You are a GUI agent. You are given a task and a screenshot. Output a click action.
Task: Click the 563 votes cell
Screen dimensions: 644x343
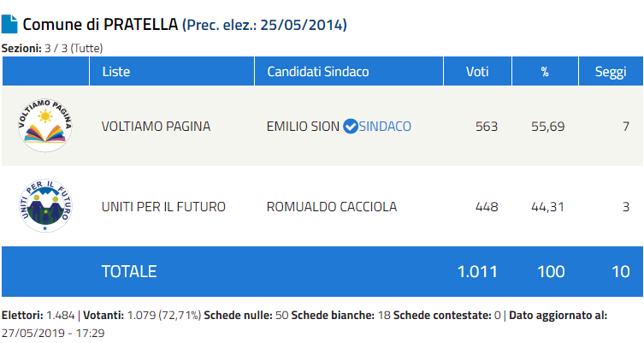[x=486, y=127]
